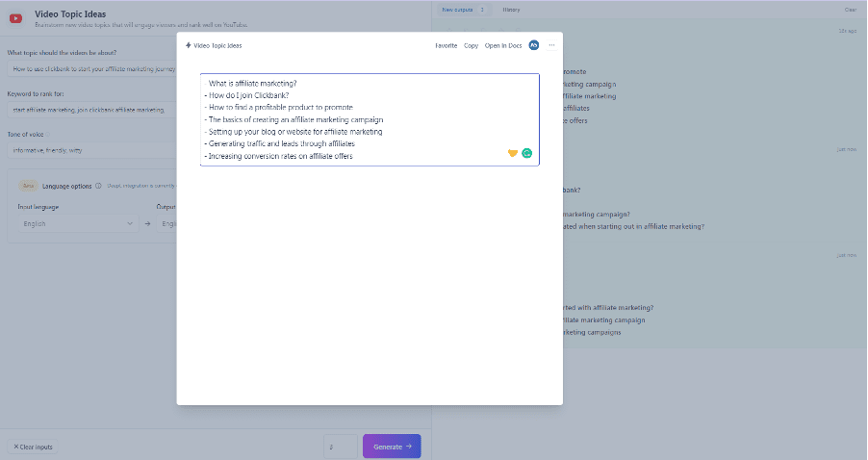Click 'Generating traffic and leads through affiliates' line
The image size is (868, 460).
280,143
